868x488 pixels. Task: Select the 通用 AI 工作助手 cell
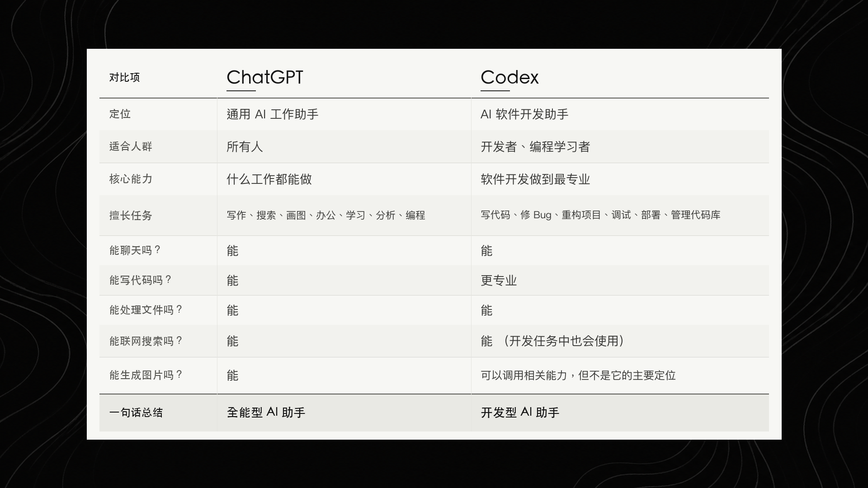pos(273,114)
